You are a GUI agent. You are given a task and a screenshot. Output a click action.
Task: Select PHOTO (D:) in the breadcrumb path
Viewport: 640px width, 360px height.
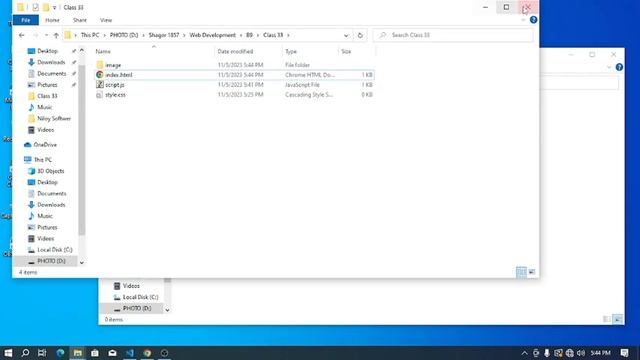pos(124,35)
